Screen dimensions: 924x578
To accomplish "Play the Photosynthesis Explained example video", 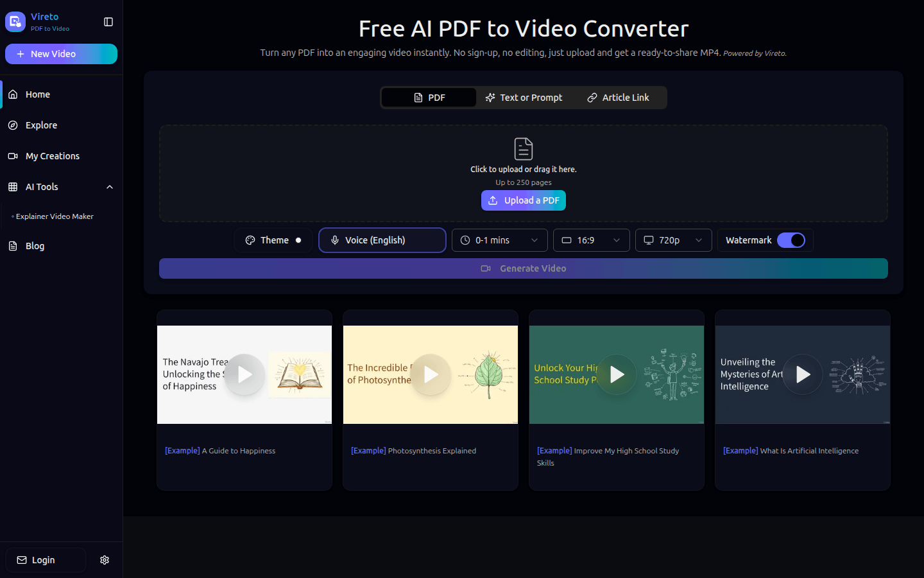I will tap(431, 374).
